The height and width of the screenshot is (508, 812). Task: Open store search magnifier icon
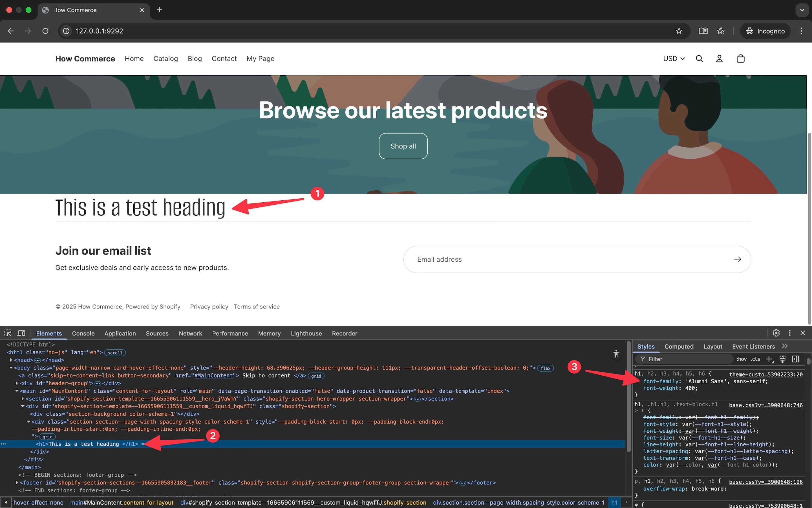point(699,58)
